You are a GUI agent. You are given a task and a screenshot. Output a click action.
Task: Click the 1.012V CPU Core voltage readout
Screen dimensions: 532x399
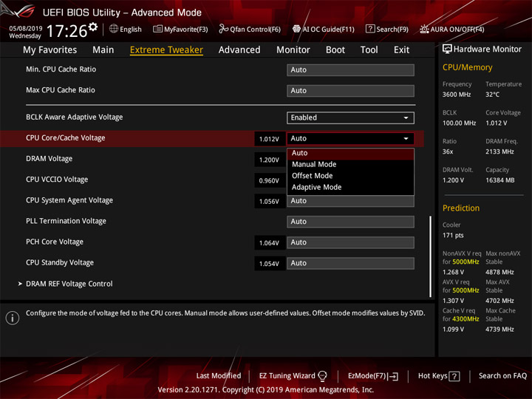[270, 139]
